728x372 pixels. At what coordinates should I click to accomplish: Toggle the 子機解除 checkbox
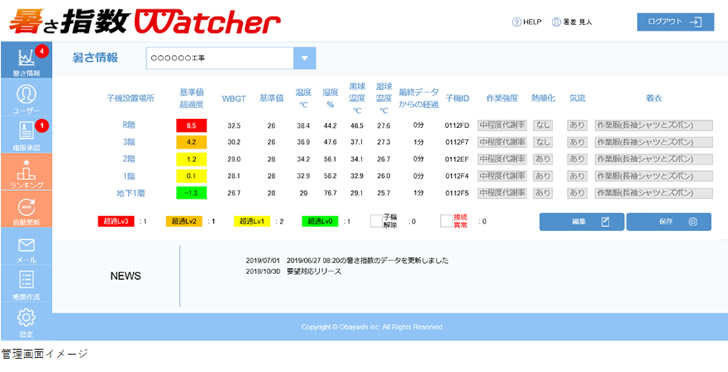376,221
